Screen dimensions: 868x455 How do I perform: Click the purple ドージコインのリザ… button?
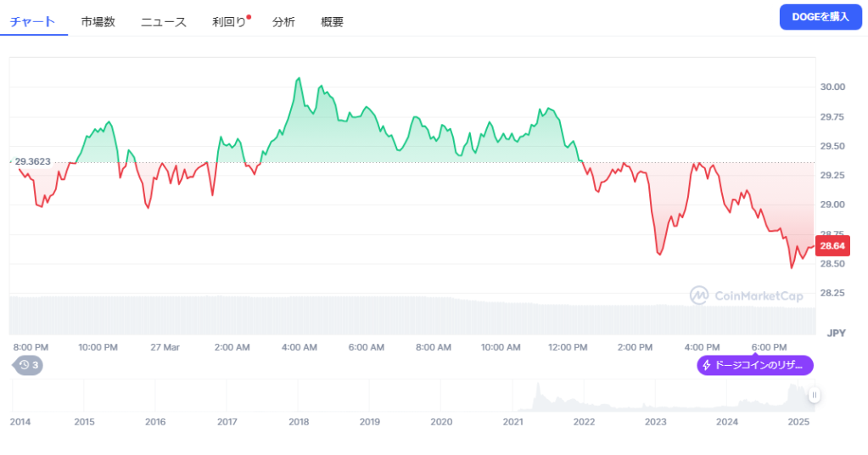(755, 365)
